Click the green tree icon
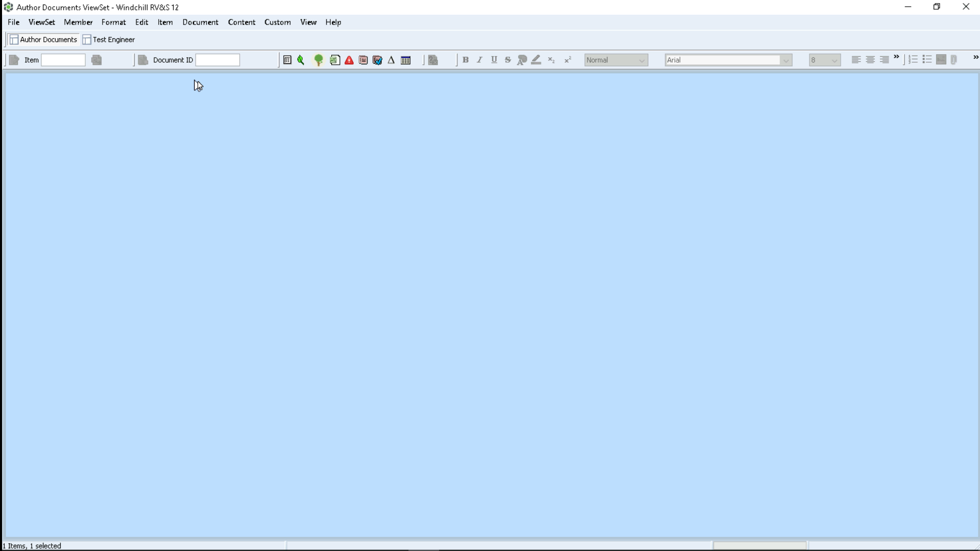Viewport: 980px width, 551px height. [x=318, y=60]
